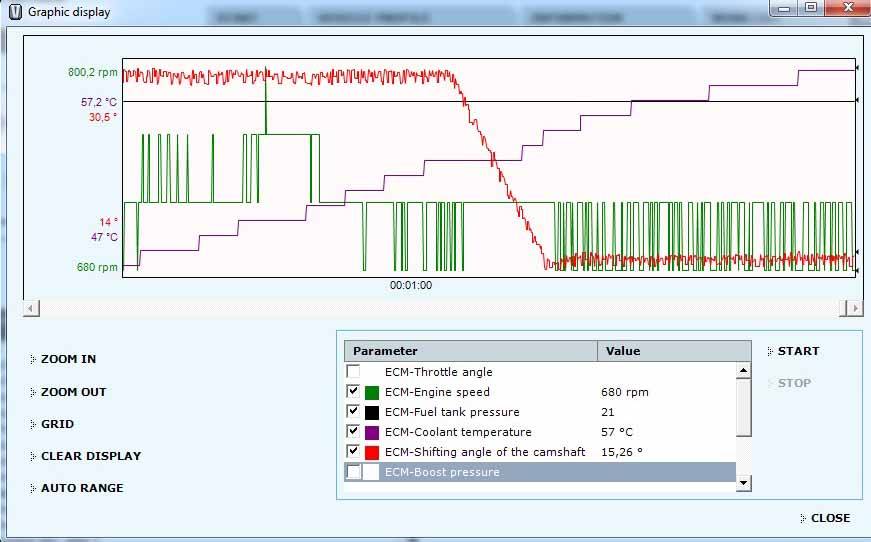Screen dimensions: 871x542
Task: Disable the ECM-Coolant temperature checkbox
Action: (x=353, y=432)
